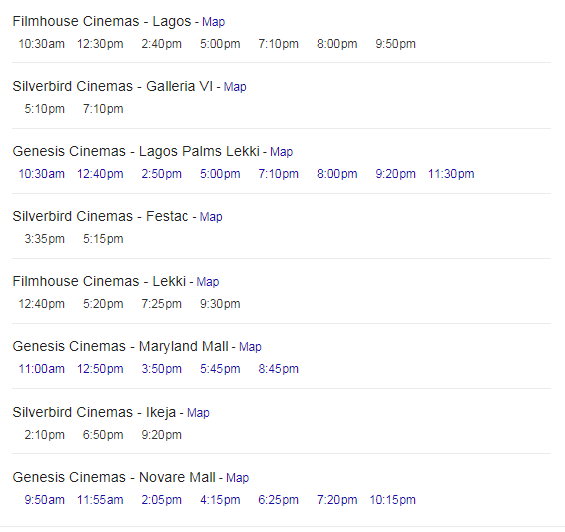
Task: Select 3:50pm showtime at Maryland Mall
Action: [161, 369]
